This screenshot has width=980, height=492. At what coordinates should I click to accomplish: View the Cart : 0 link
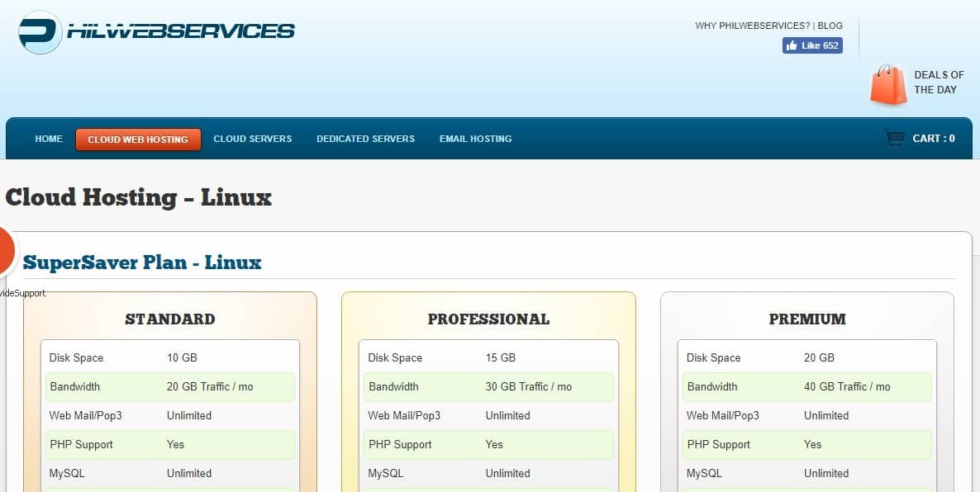[x=934, y=139]
